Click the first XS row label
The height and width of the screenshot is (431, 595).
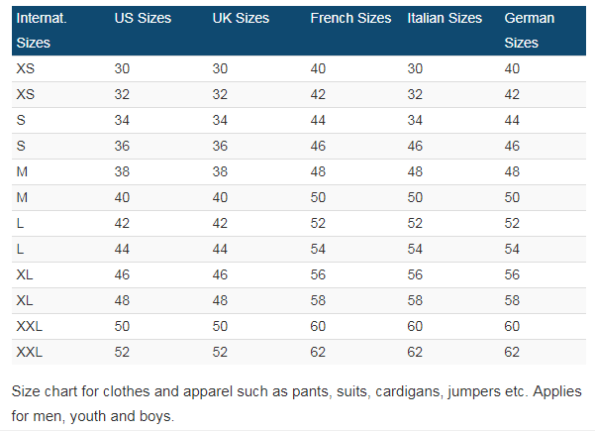(25, 69)
